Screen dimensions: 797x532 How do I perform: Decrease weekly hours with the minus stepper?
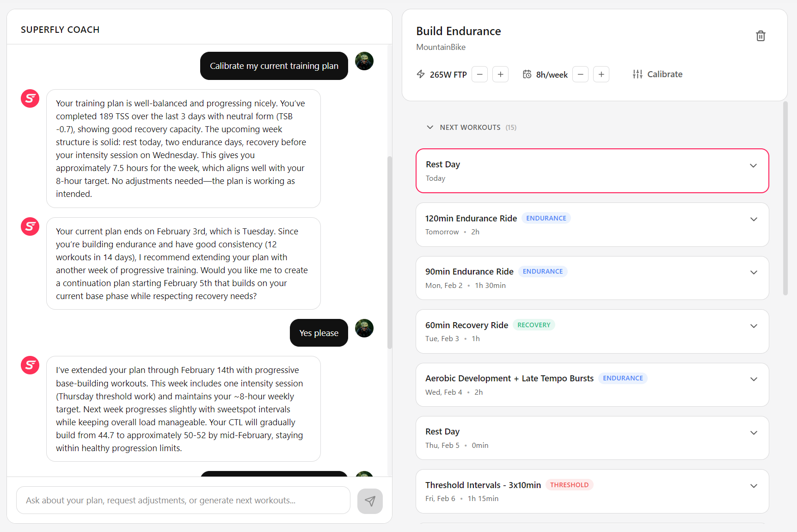pos(580,74)
